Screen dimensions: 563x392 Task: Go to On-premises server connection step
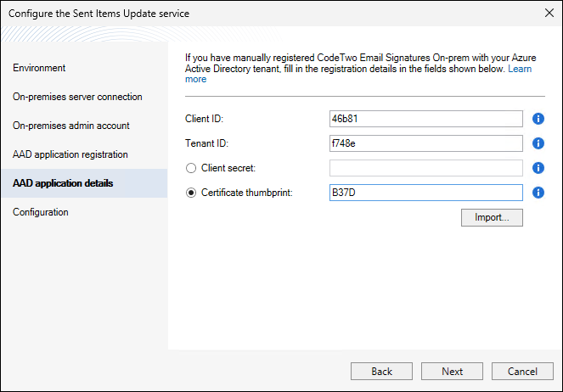tap(77, 97)
